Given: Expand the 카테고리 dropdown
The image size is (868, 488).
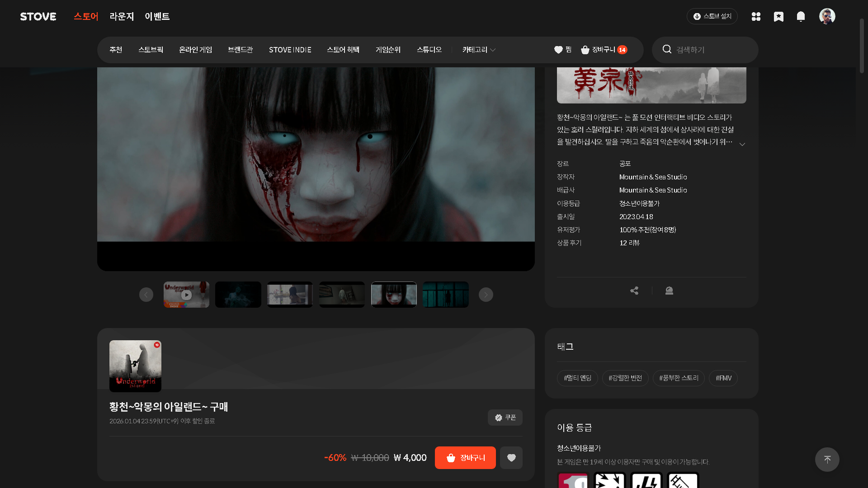Looking at the screenshot, I should (x=479, y=50).
